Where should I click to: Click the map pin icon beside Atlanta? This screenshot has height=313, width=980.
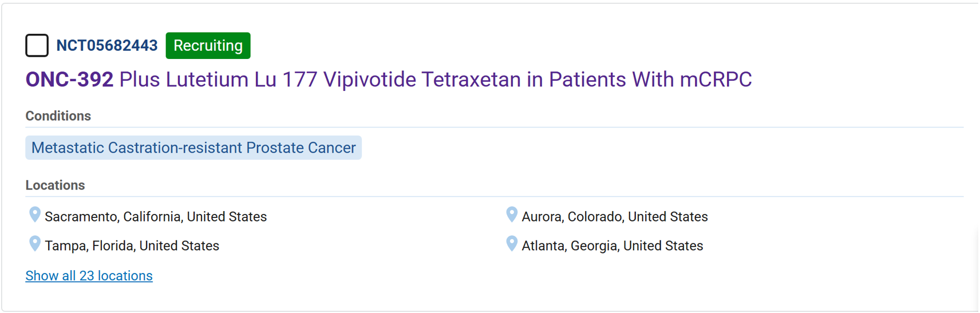pos(512,244)
